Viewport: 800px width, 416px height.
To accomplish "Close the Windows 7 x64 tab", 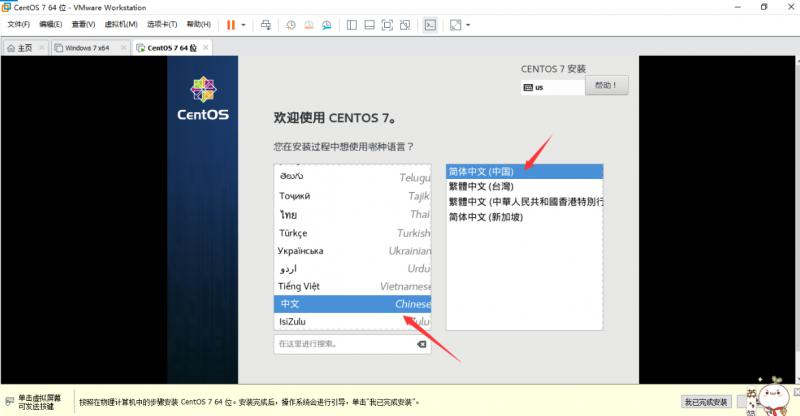I will 123,47.
